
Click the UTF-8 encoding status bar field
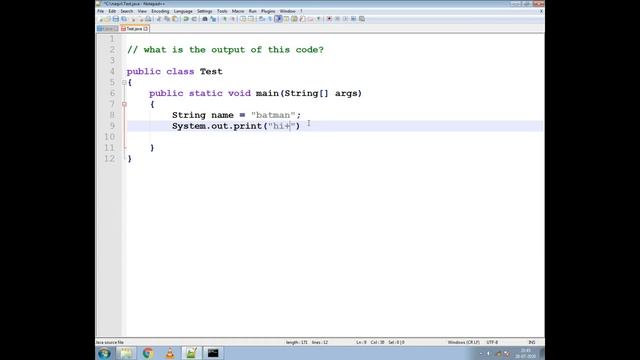[492, 342]
